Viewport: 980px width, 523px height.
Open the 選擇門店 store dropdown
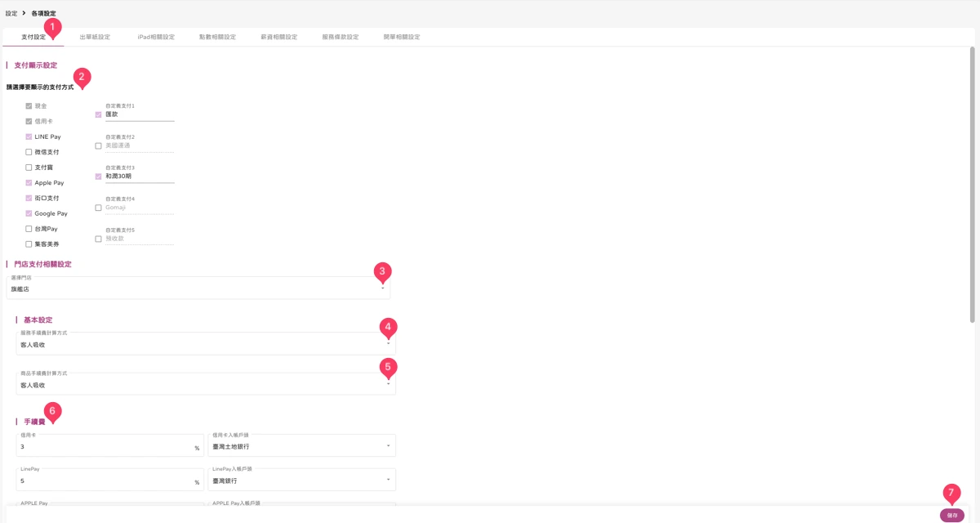click(198, 288)
